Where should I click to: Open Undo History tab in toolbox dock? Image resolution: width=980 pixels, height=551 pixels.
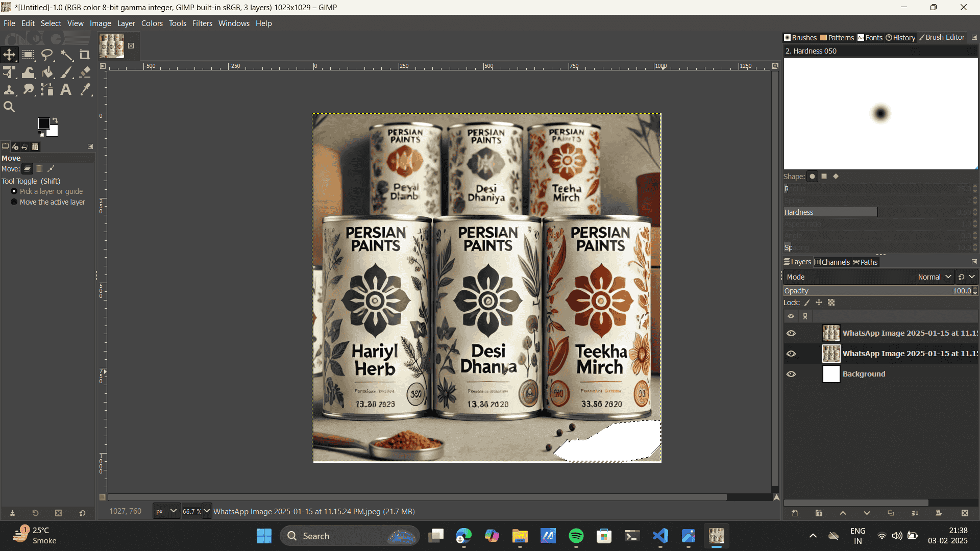tap(24, 147)
